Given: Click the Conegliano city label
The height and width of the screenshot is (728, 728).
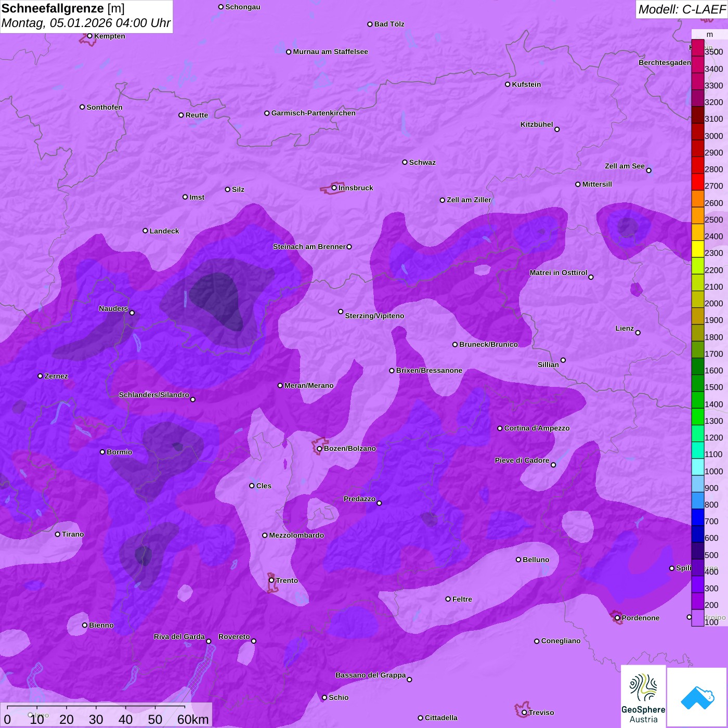Looking at the screenshot, I should tap(561, 641).
